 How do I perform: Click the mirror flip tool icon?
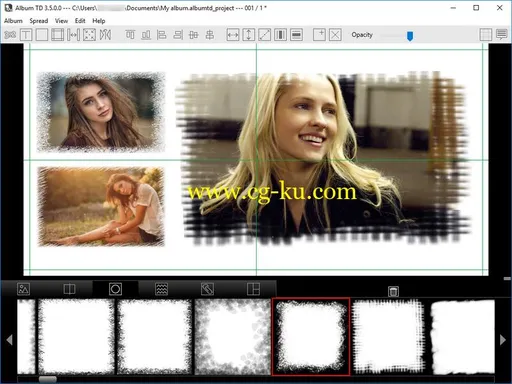click(105, 35)
